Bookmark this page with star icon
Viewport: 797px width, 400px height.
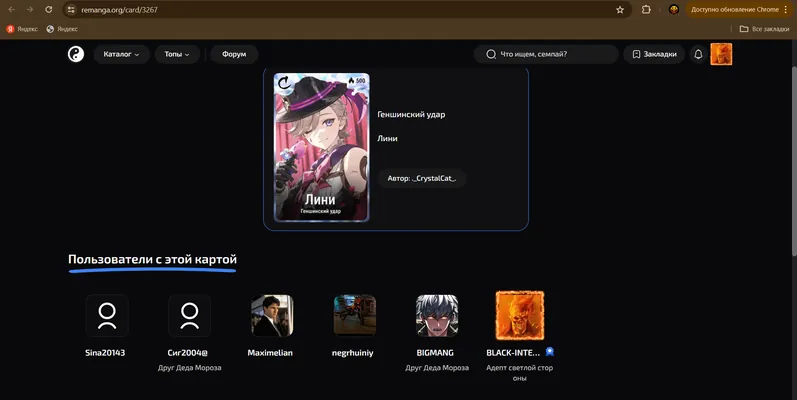[x=620, y=10]
